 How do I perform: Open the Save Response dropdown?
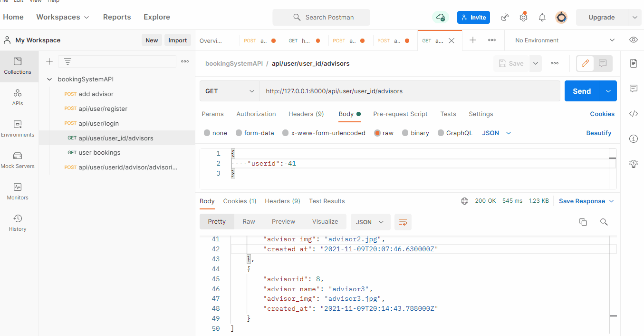pos(586,201)
